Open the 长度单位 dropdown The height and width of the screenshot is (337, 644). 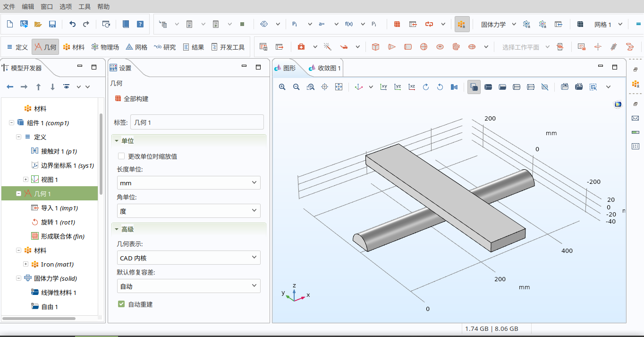[189, 182]
